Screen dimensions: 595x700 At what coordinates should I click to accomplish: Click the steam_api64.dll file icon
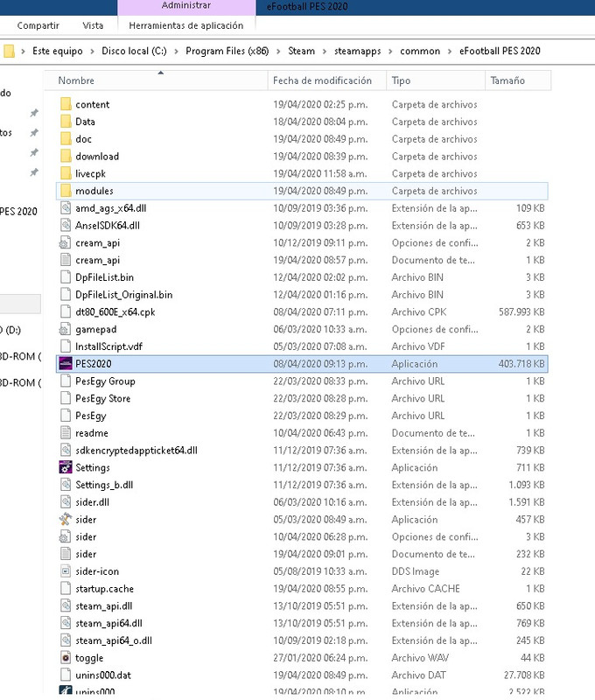[66, 623]
